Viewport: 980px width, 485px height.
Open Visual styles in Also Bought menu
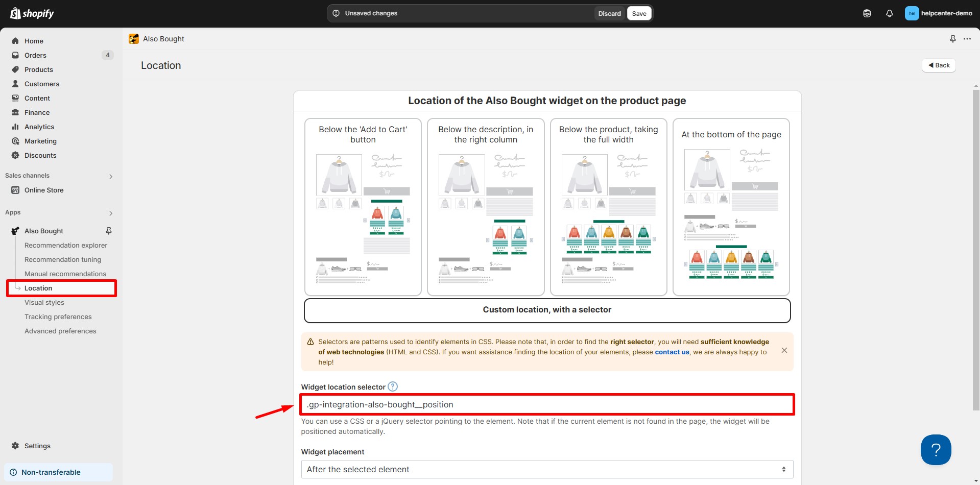[x=44, y=302]
